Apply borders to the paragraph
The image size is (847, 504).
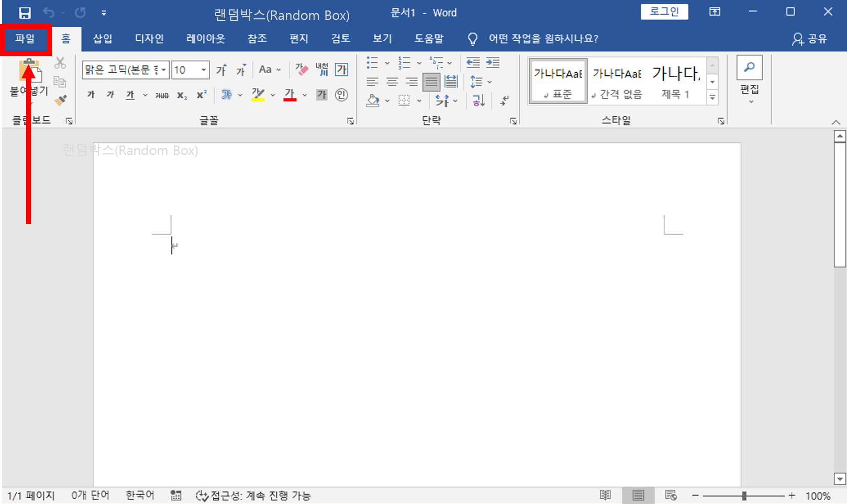point(404,100)
